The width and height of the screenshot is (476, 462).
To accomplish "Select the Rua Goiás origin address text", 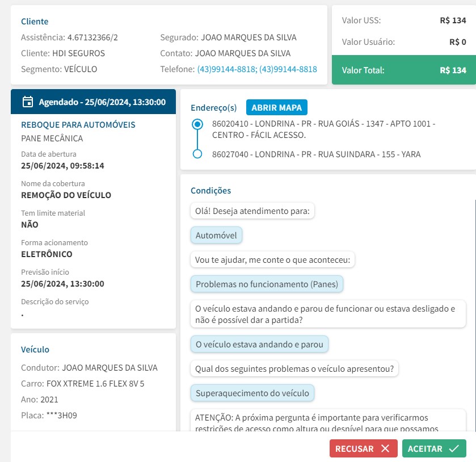I will pyautogui.click(x=323, y=129).
